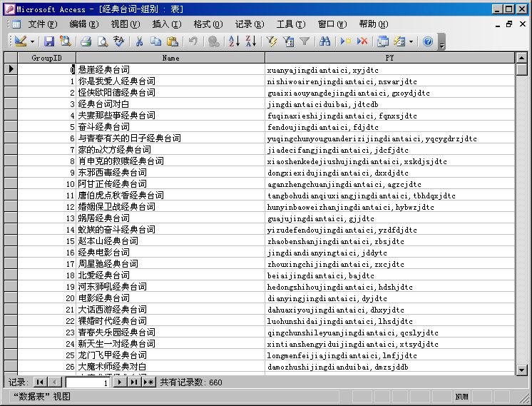The image size is (532, 406).
Task: Open the 格式(O) menu
Action: click(x=208, y=24)
